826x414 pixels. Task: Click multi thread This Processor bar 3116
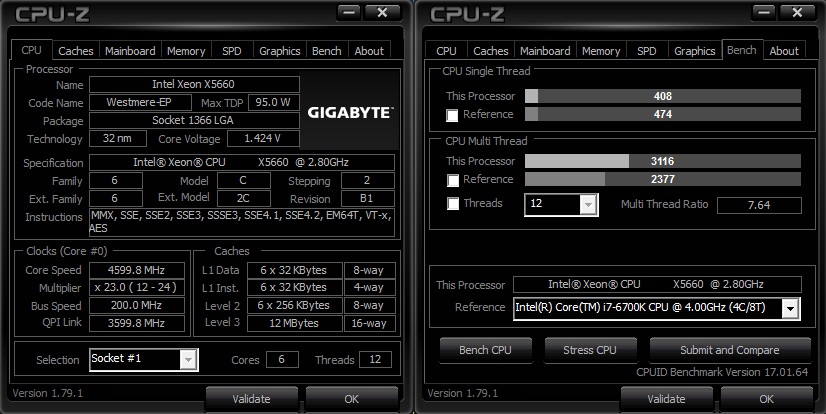click(663, 161)
